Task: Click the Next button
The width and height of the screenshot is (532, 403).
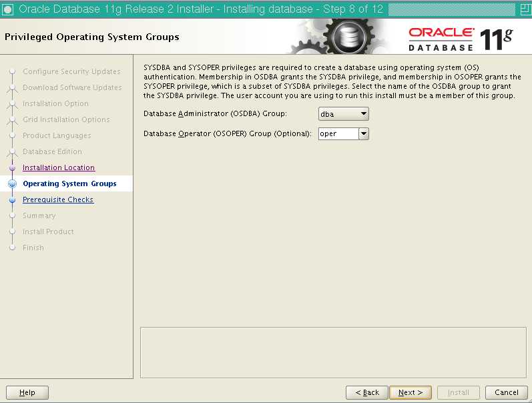Action: coord(411,392)
